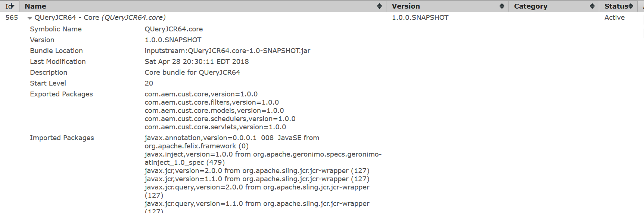The image size is (644, 213).
Task: Click bundle Id 565
Action: [12, 18]
